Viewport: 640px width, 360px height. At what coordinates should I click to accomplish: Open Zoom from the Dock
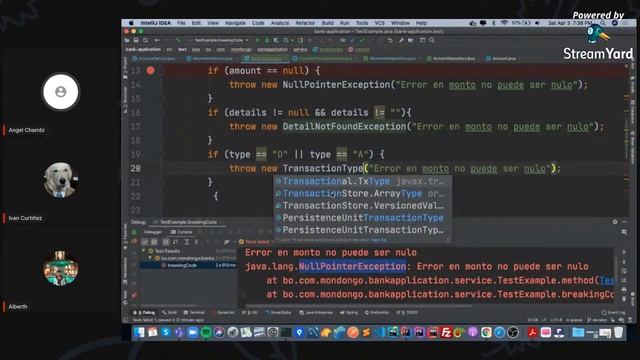click(x=193, y=333)
